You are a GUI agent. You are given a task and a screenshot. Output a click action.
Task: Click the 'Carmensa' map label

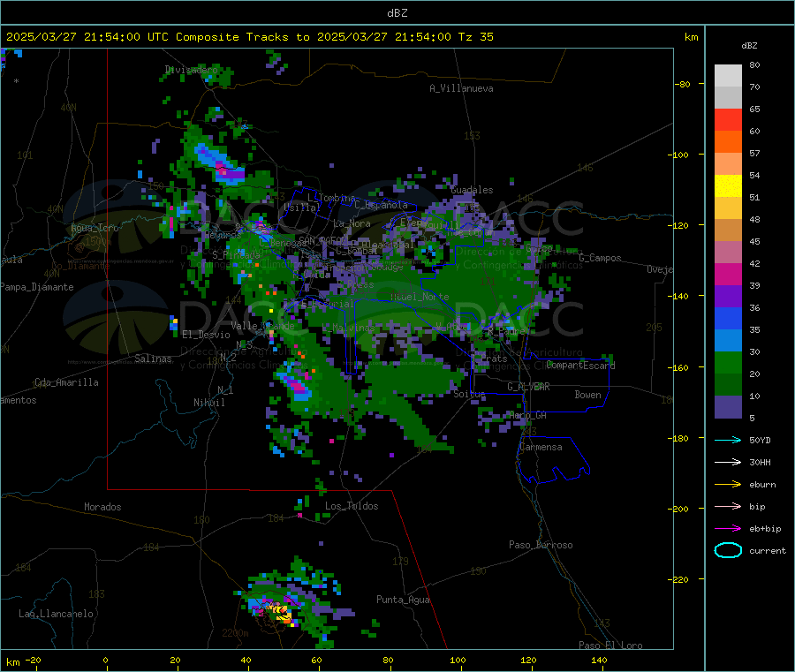tap(541, 448)
